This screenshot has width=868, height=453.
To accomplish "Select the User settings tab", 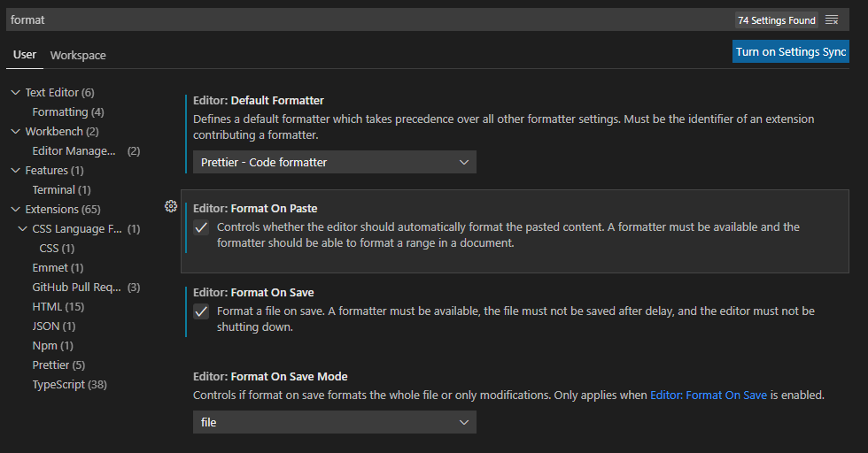I will [x=25, y=55].
